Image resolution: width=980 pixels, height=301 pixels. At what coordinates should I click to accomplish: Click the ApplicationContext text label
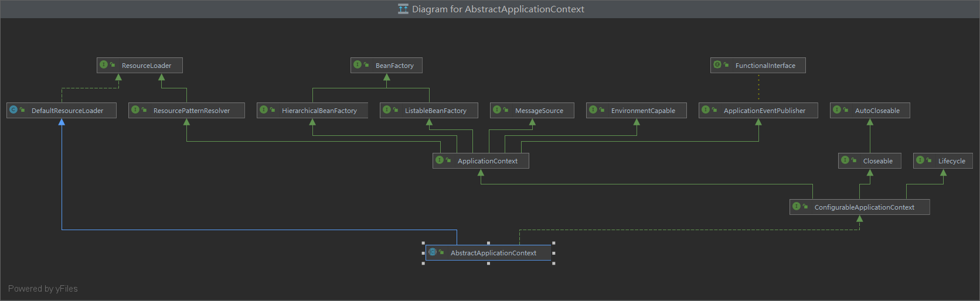click(x=488, y=161)
